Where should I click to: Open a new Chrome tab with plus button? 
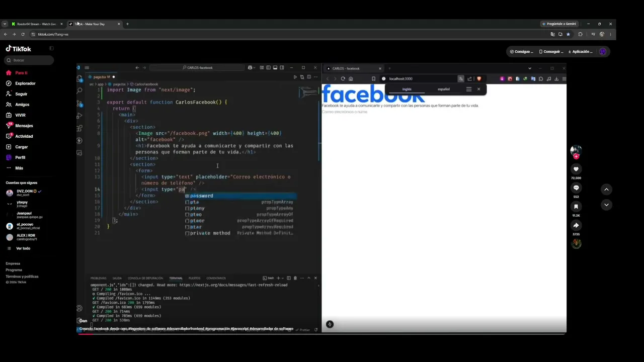[127, 24]
